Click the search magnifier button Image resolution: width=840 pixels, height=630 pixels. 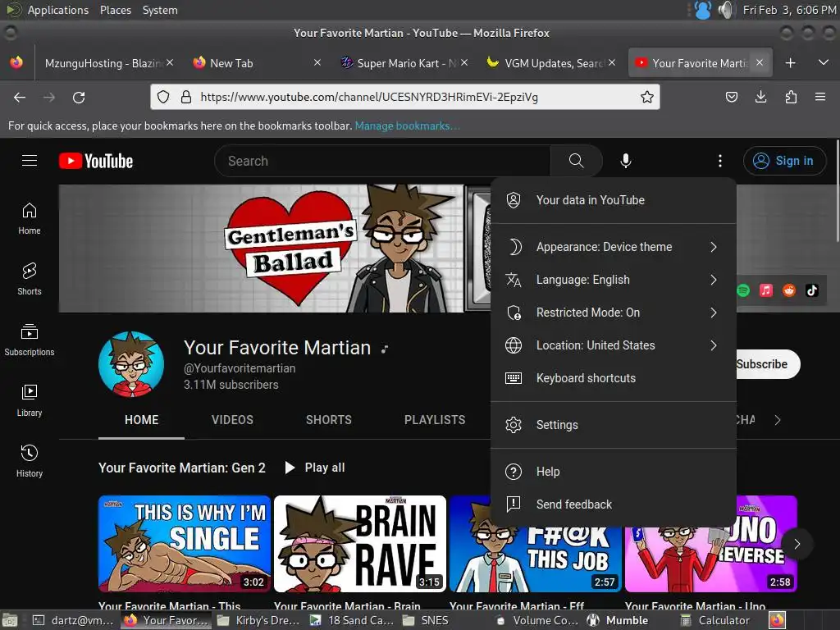[576, 161]
